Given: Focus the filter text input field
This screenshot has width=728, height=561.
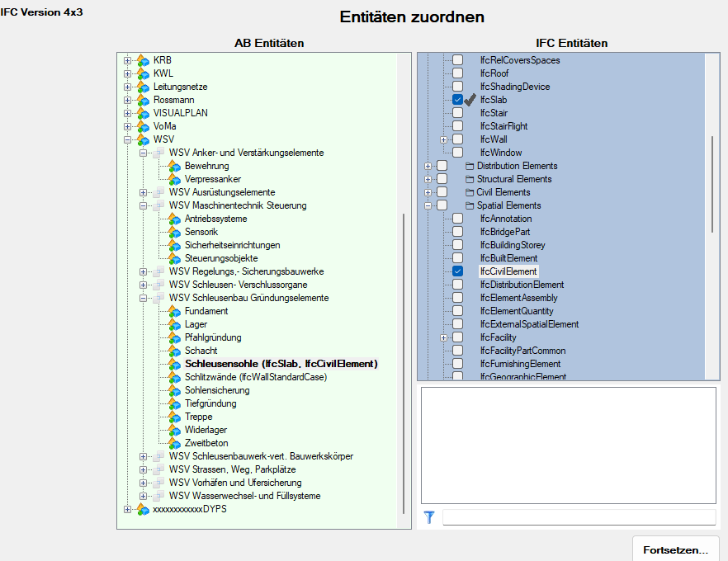Looking at the screenshot, I should click(579, 517).
